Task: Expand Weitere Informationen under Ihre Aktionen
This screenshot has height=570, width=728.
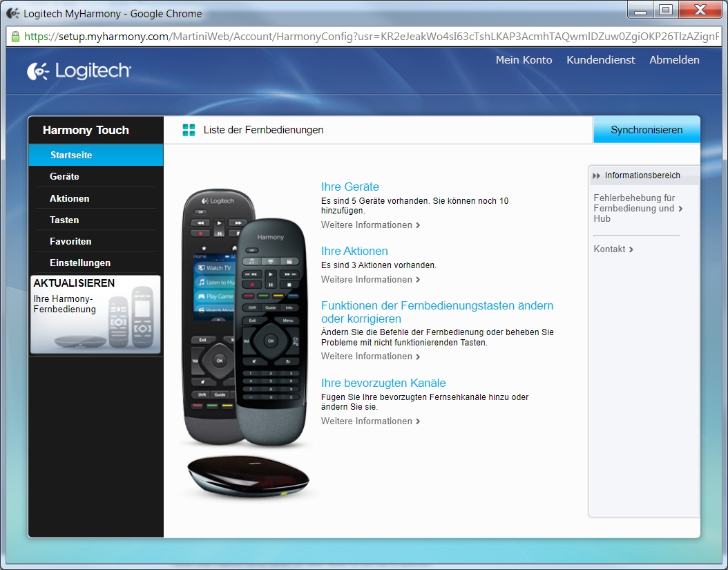Action: click(x=370, y=280)
